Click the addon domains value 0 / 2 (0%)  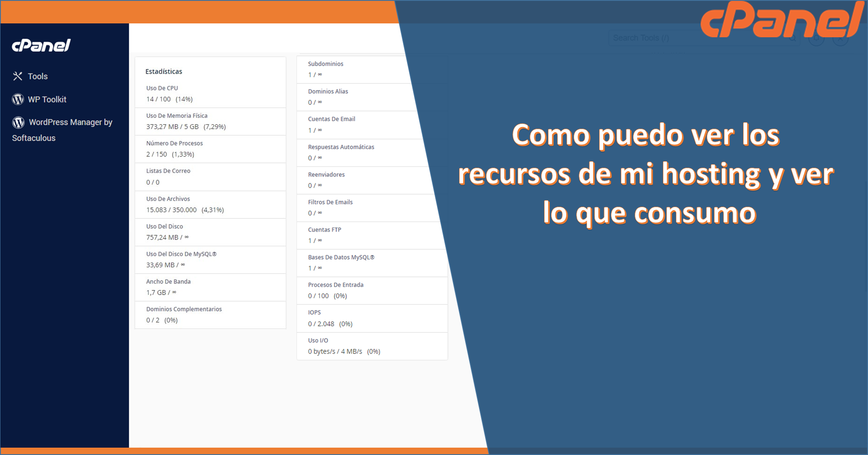point(162,320)
